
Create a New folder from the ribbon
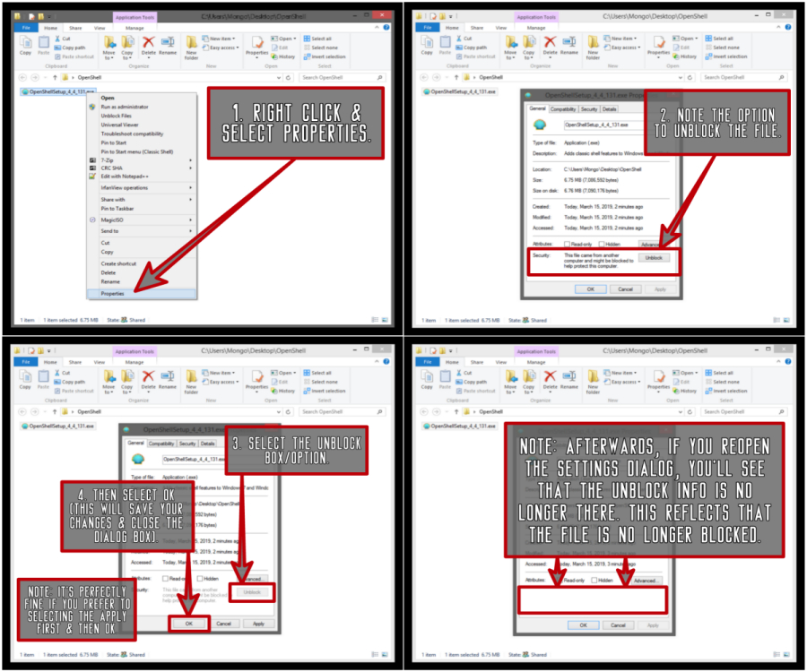click(193, 47)
